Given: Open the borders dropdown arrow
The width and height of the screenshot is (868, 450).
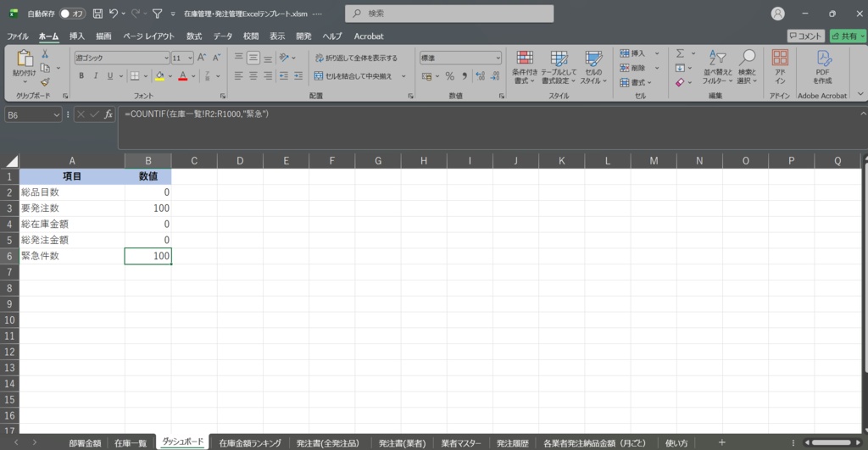Looking at the screenshot, I should point(146,76).
